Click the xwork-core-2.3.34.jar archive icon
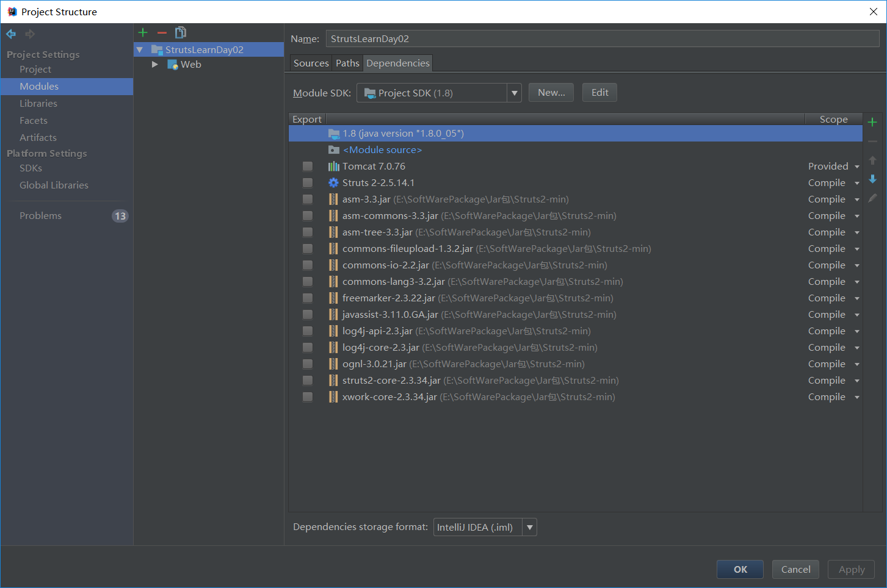Viewport: 887px width, 588px height. [x=333, y=397]
